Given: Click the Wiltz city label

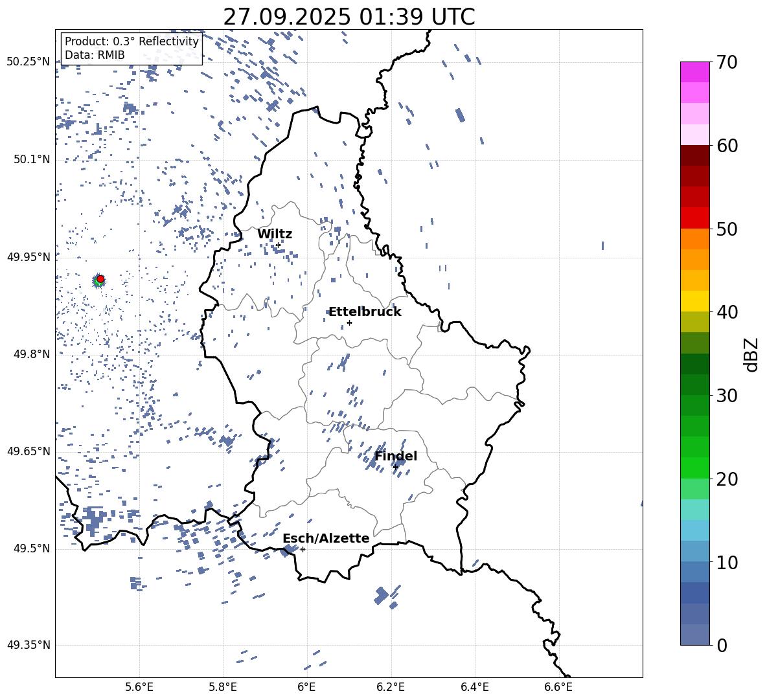Looking at the screenshot, I should [x=275, y=234].
